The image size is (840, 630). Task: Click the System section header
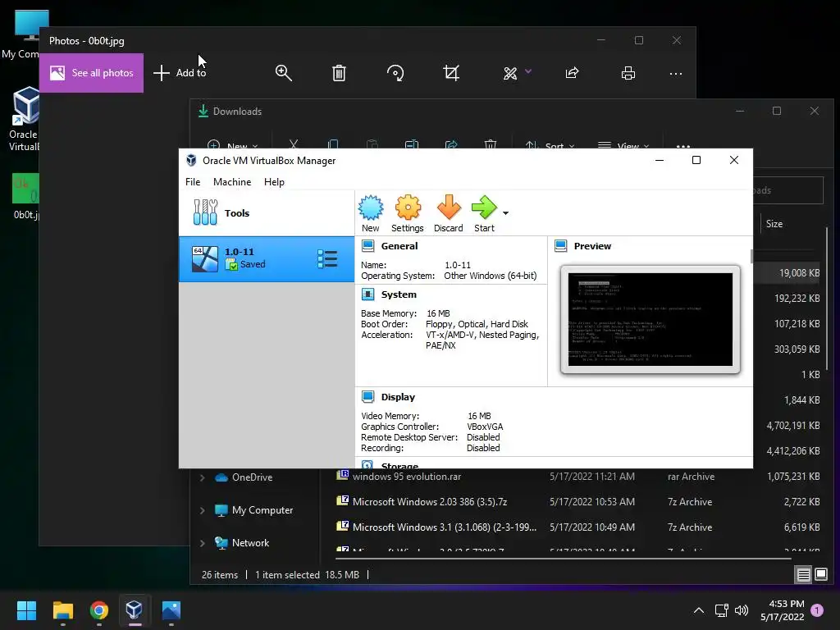(399, 294)
